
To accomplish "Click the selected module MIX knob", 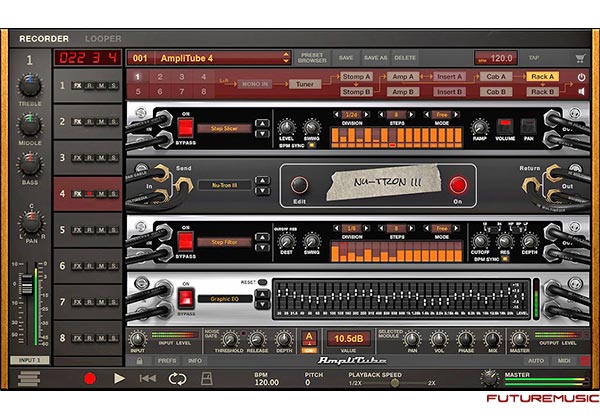I will pos(492,339).
